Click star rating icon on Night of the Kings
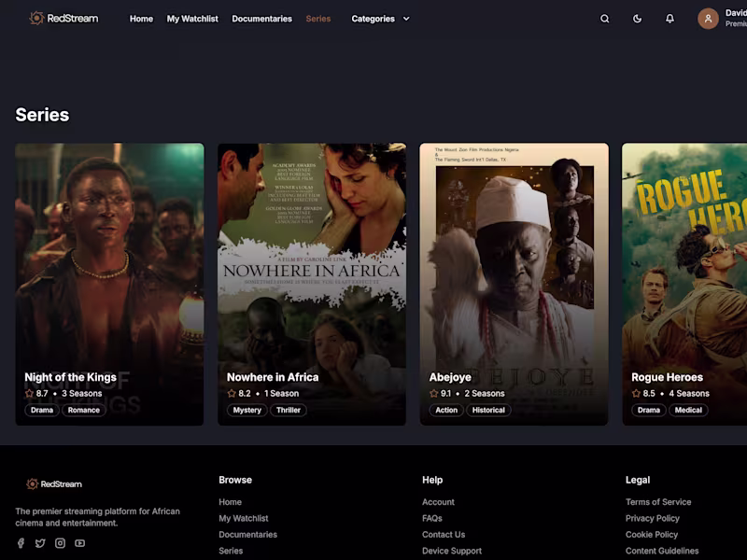This screenshot has width=747, height=560. (29, 393)
